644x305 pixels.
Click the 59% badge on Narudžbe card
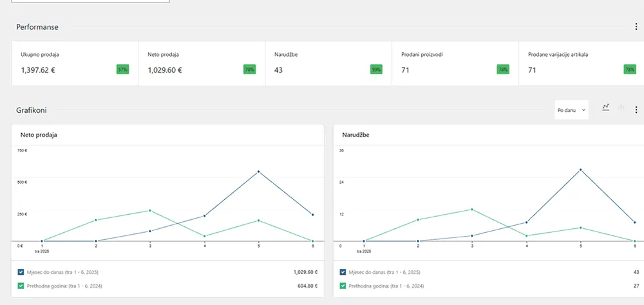pyautogui.click(x=376, y=70)
